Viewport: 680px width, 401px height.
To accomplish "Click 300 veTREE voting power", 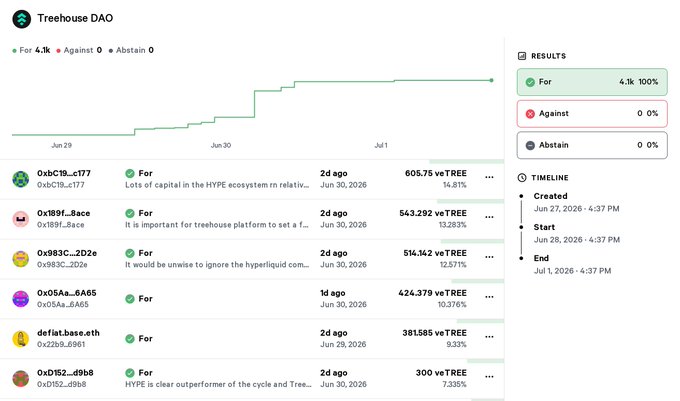I will click(441, 373).
